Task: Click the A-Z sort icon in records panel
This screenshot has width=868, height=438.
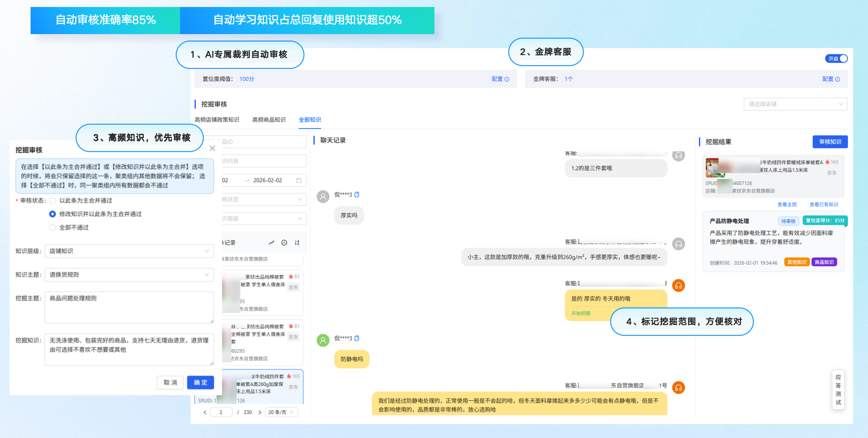Action: (x=297, y=243)
